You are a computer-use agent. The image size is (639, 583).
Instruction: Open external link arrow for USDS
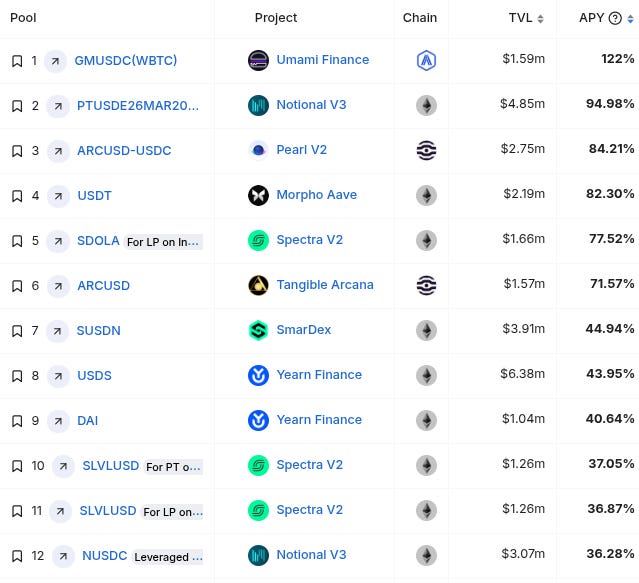[58, 376]
